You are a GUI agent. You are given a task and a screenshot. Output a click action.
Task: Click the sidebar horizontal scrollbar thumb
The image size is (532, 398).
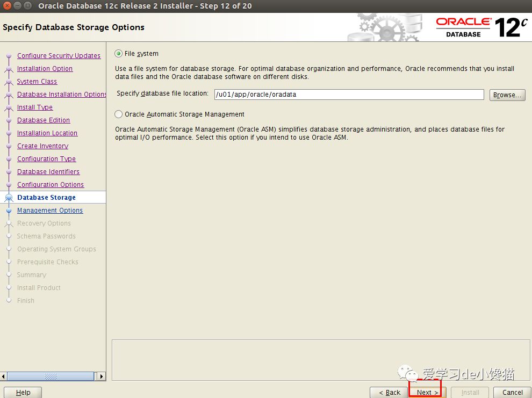click(x=51, y=376)
